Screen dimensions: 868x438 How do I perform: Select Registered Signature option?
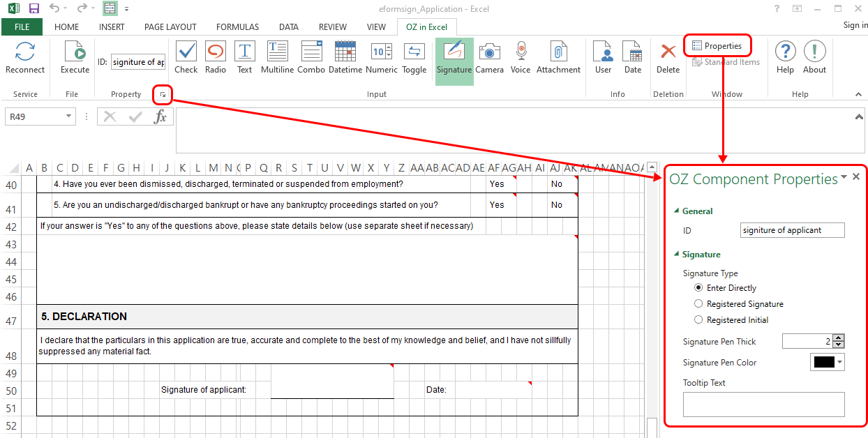[698, 303]
